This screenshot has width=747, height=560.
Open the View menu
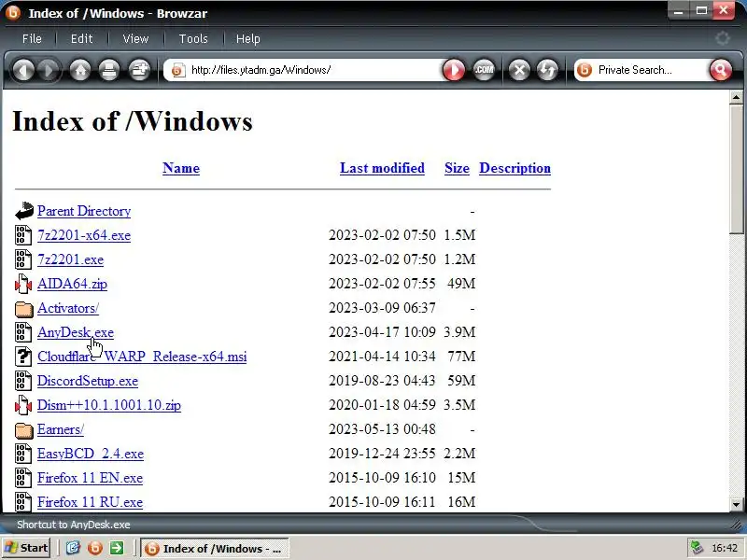(135, 38)
